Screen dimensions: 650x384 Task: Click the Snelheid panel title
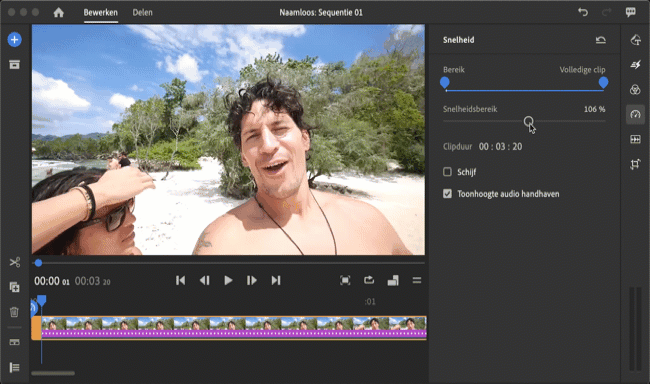pos(458,40)
